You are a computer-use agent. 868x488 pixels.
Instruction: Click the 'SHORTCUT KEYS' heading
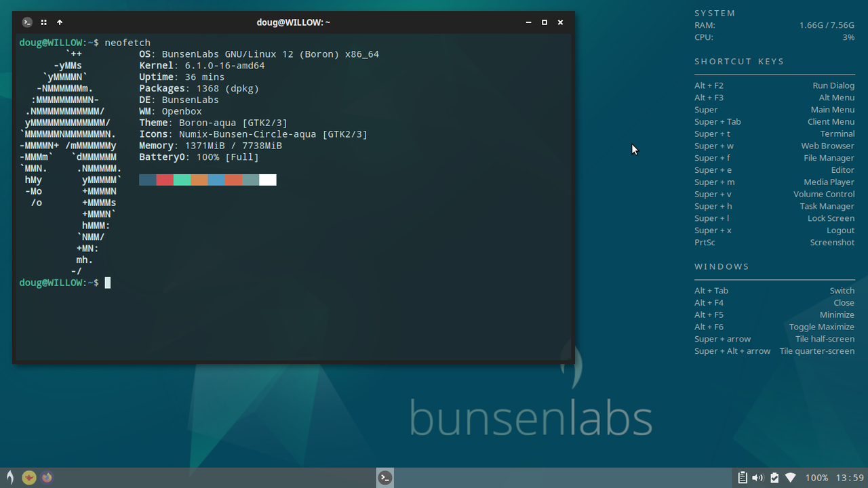pos(739,62)
